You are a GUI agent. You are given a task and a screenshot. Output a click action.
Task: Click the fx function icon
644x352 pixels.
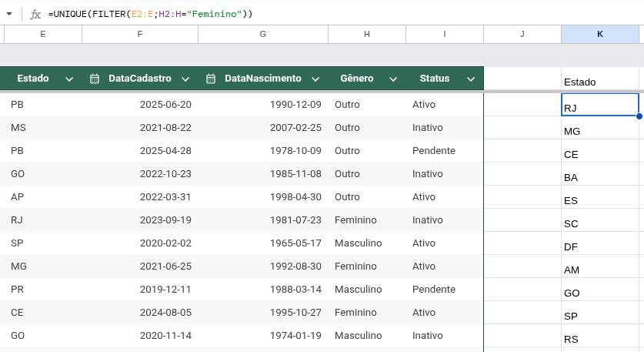click(x=35, y=15)
